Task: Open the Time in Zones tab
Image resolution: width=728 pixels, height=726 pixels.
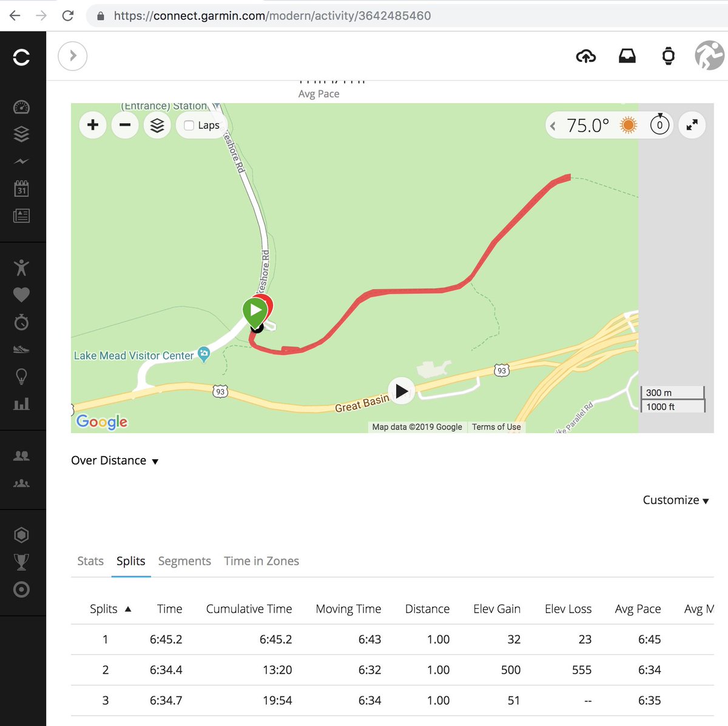Action: 261,561
